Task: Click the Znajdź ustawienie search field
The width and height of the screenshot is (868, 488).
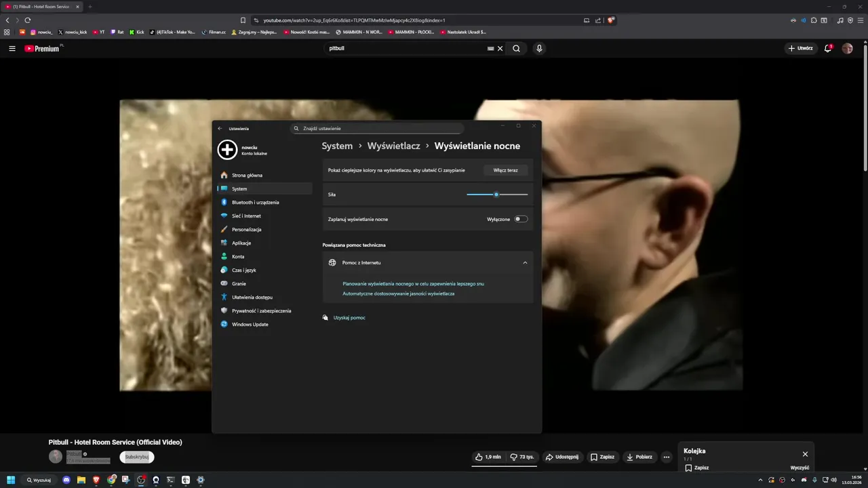Action: pyautogui.click(x=377, y=128)
